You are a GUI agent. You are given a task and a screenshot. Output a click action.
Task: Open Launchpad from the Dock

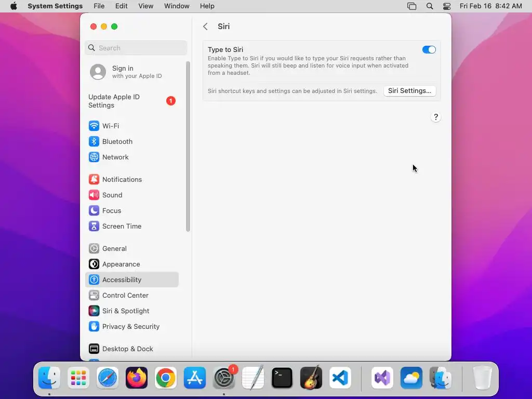tap(78, 378)
